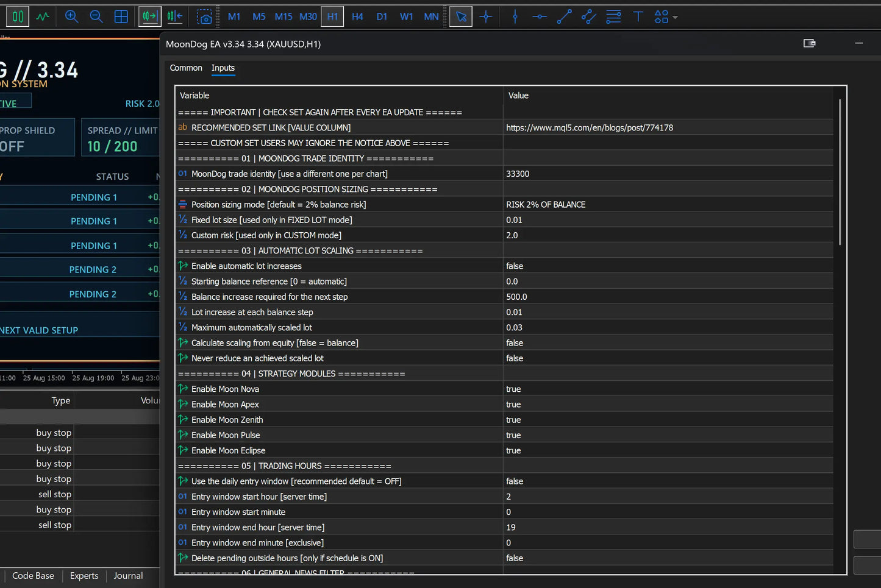
Task: Open the Common tab in MoonDog dialog
Action: pos(186,68)
